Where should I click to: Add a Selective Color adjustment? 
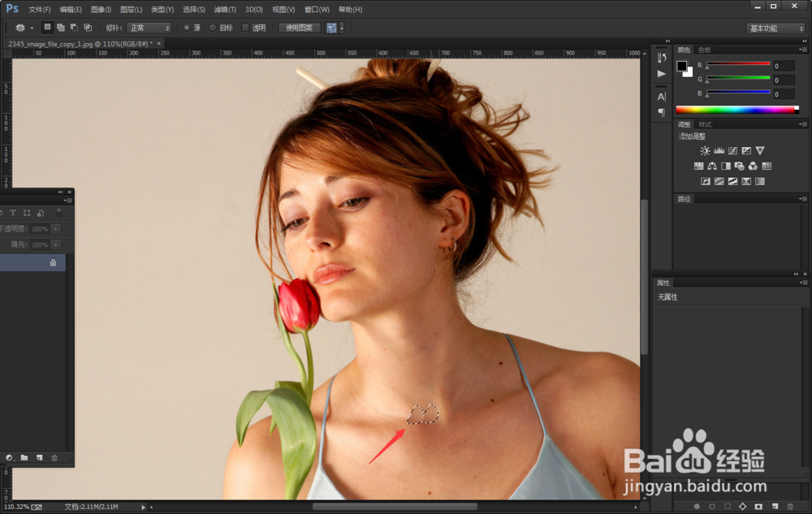pyautogui.click(x=746, y=181)
